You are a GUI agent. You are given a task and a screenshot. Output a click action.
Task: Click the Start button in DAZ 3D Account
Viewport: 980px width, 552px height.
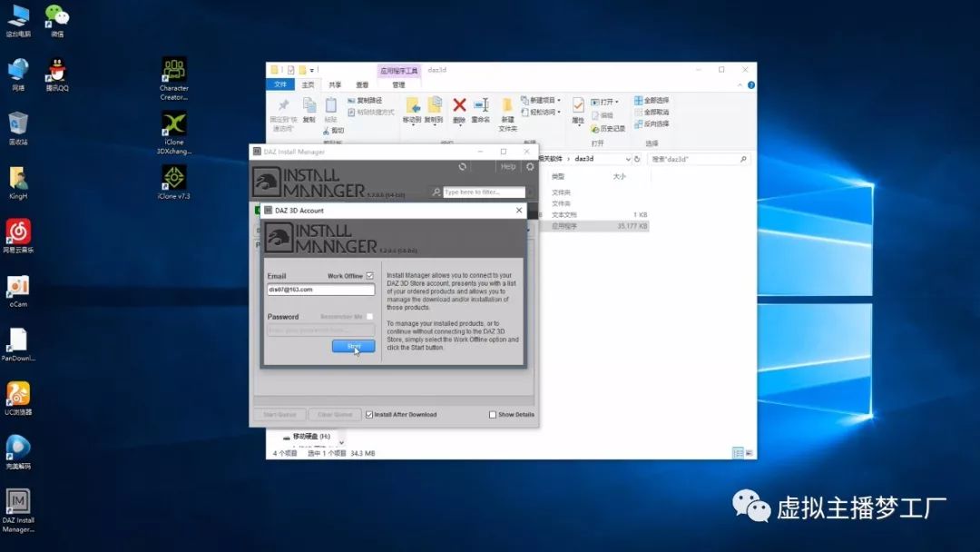[x=353, y=346]
